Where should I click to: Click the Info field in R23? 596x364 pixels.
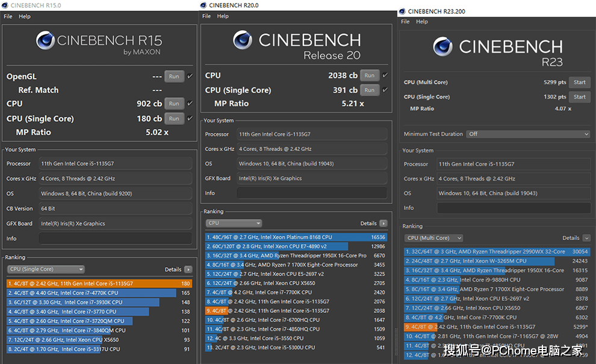514,208
